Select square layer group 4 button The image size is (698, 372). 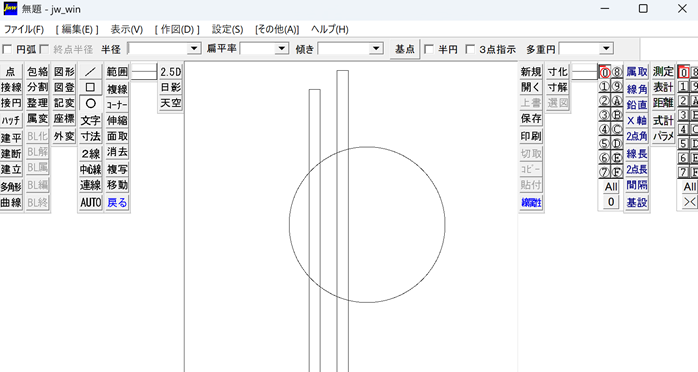[x=683, y=129]
